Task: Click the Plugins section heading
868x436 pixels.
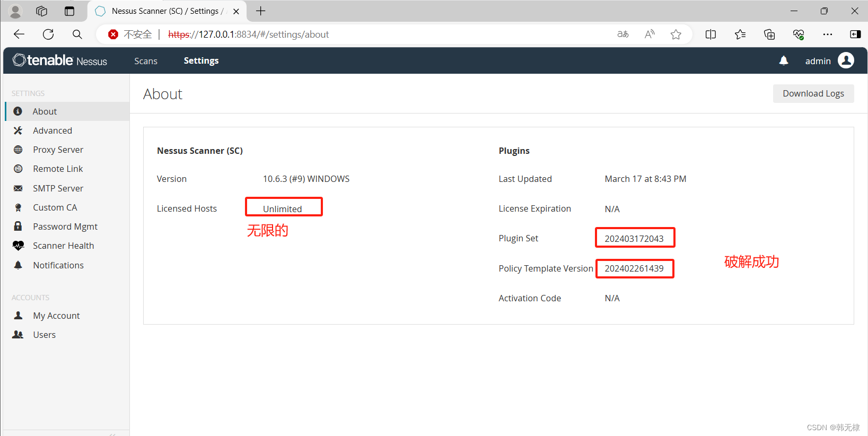Action: (x=514, y=151)
